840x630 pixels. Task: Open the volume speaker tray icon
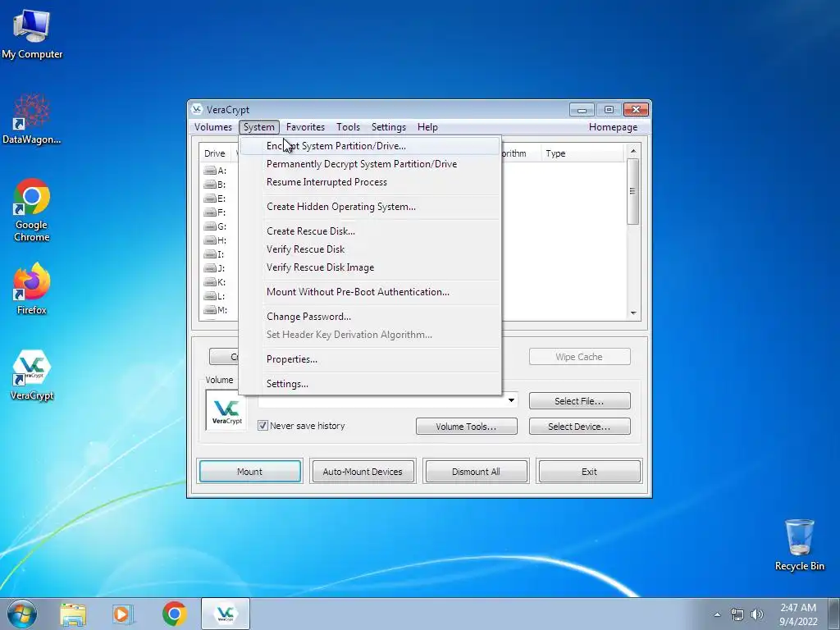(x=757, y=614)
